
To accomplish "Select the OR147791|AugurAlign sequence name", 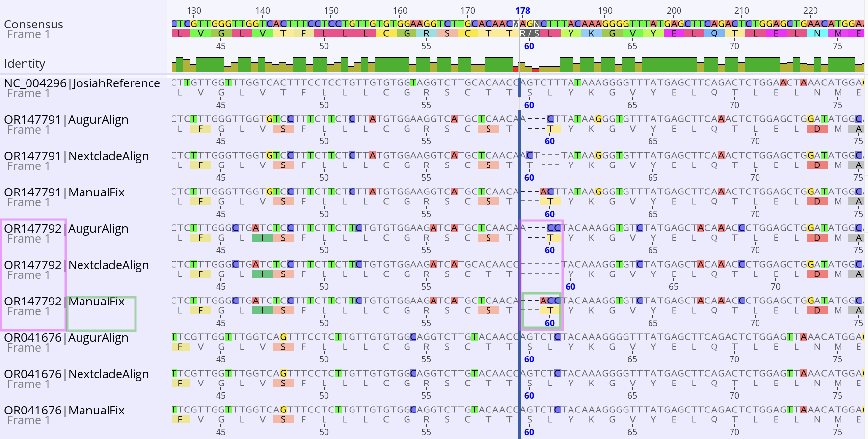I will tap(66, 120).
